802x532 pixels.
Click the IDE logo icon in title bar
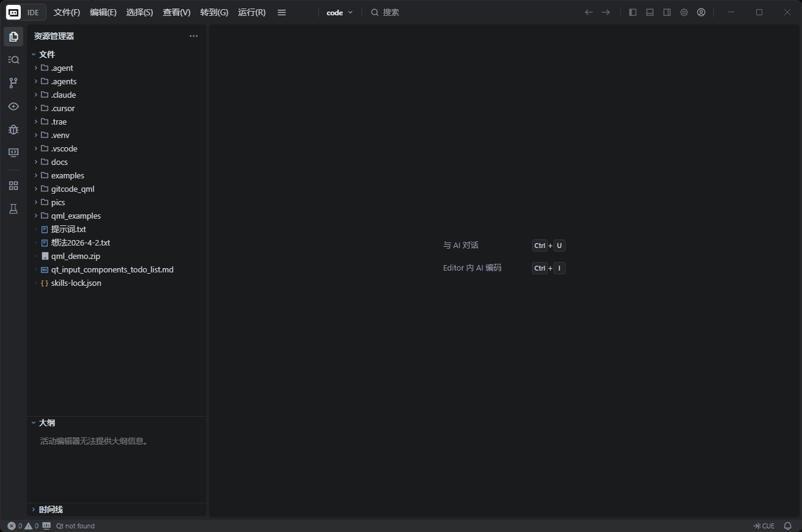tap(13, 12)
